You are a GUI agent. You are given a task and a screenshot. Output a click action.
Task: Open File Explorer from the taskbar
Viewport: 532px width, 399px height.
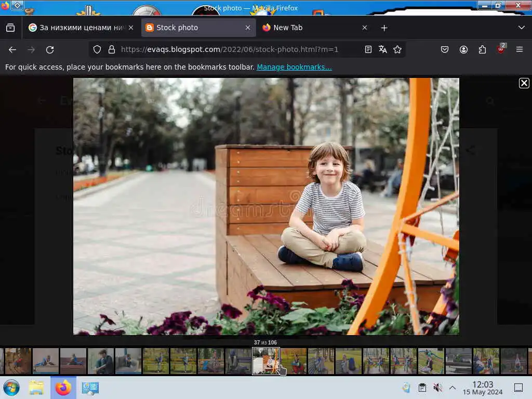(36, 388)
